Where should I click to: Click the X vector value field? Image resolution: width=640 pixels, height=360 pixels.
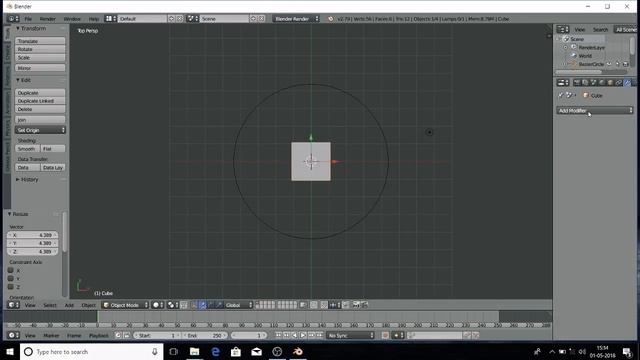click(x=32, y=235)
